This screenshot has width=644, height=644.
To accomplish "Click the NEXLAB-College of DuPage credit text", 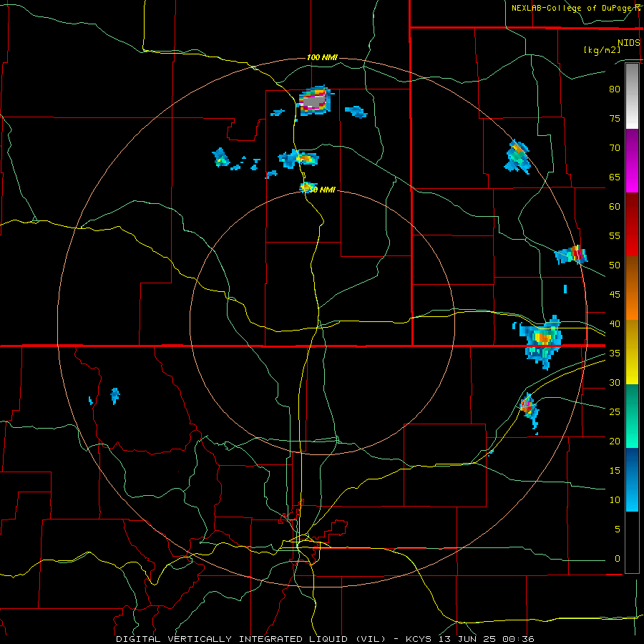I will (x=573, y=8).
